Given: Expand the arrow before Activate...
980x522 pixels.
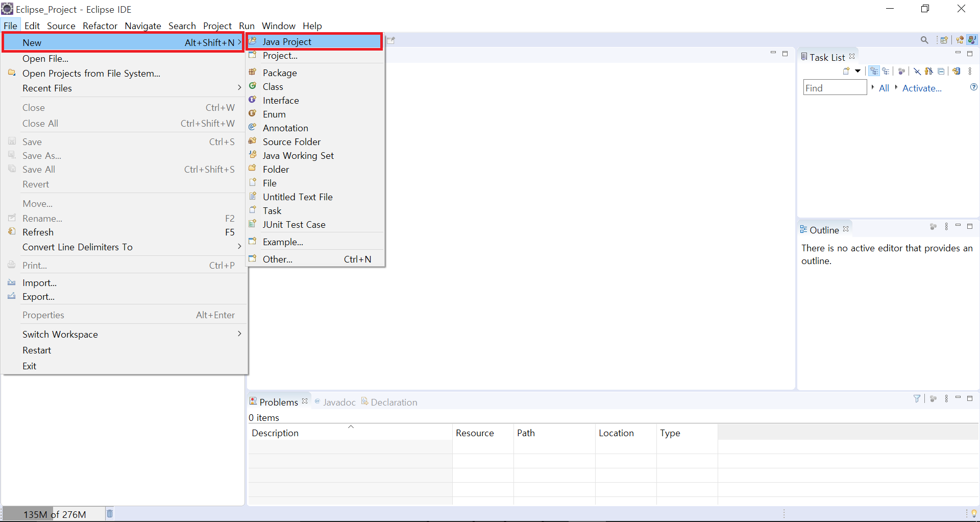Looking at the screenshot, I should pos(896,87).
